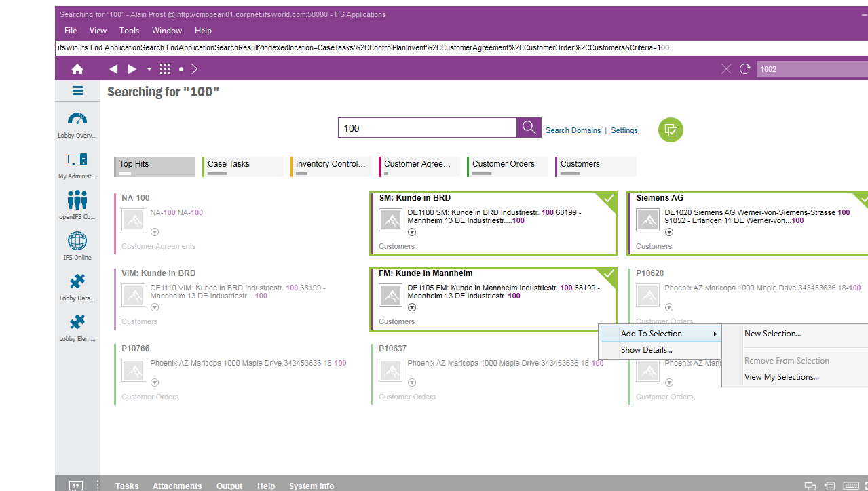Click the Home icon in navigation bar
The width and height of the screenshot is (868, 491).
[77, 69]
